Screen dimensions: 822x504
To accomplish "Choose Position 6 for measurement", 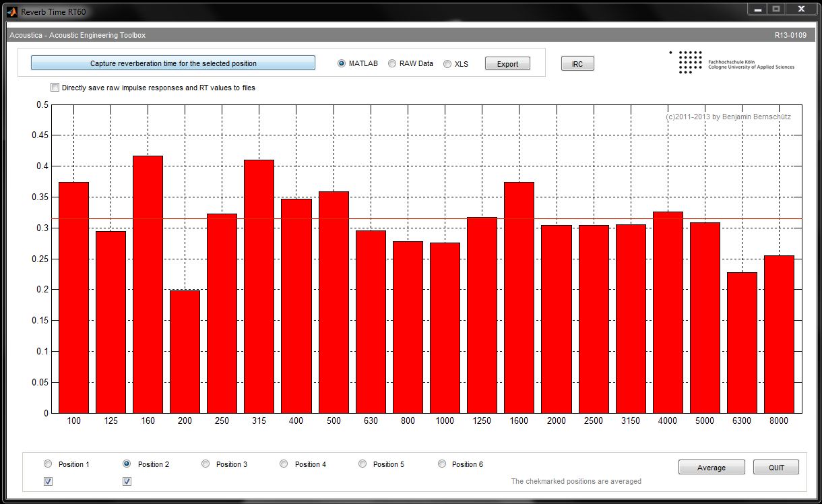I will click(x=442, y=464).
